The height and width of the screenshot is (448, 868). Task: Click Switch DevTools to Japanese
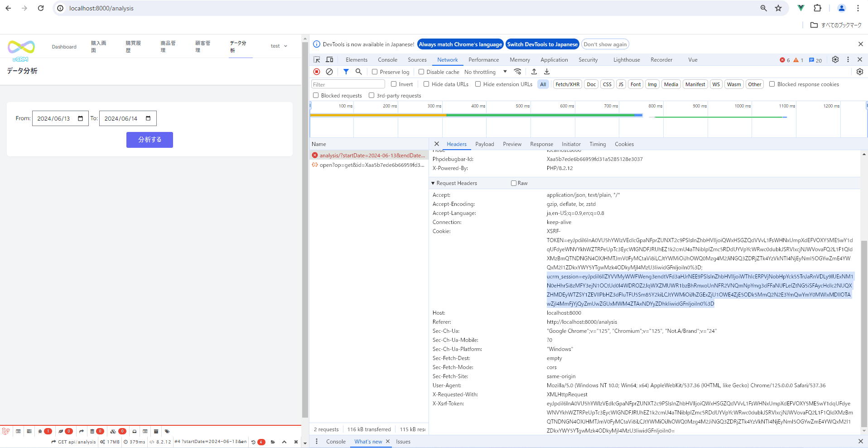coord(542,44)
